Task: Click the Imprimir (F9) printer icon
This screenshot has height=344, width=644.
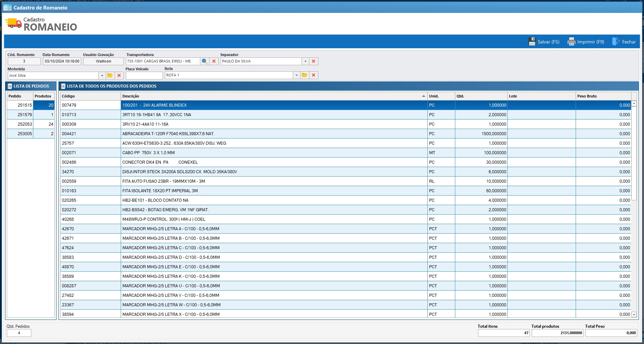Action: coord(571,42)
